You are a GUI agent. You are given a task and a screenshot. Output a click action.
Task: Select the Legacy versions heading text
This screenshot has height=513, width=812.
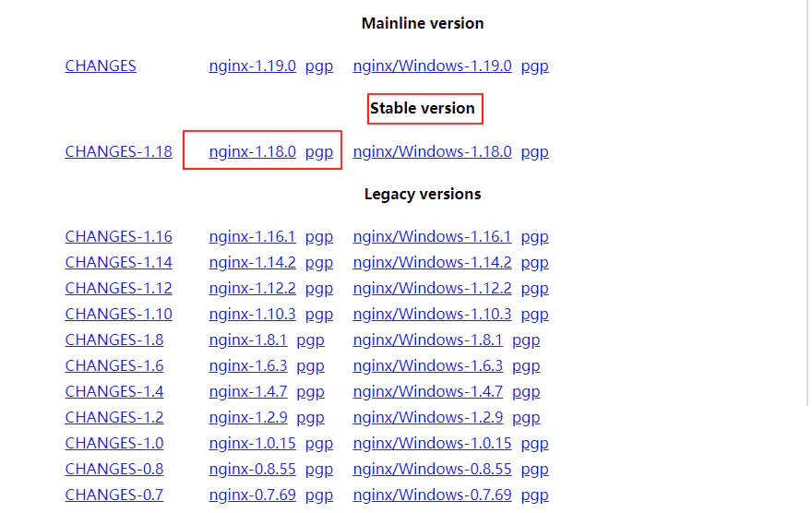[x=423, y=194]
